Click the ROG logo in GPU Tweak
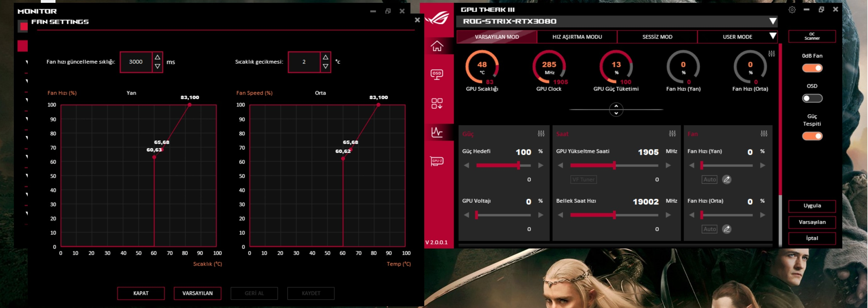868x308 pixels. (x=437, y=18)
